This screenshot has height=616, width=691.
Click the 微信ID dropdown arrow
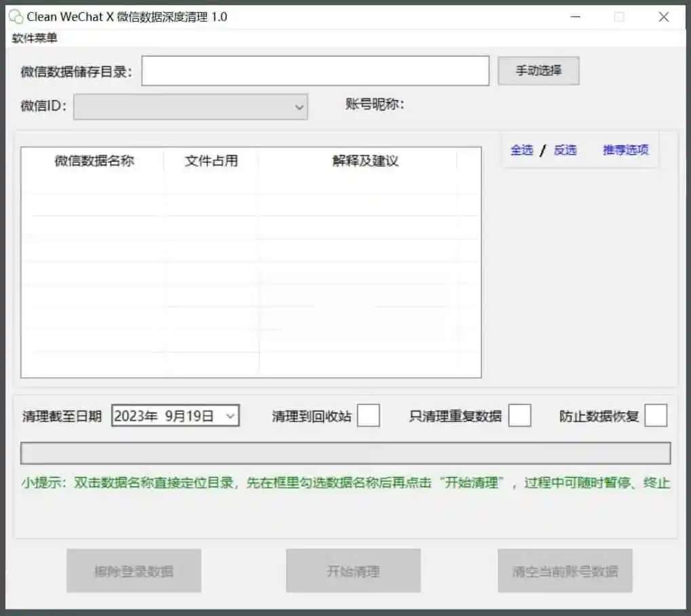click(x=300, y=107)
